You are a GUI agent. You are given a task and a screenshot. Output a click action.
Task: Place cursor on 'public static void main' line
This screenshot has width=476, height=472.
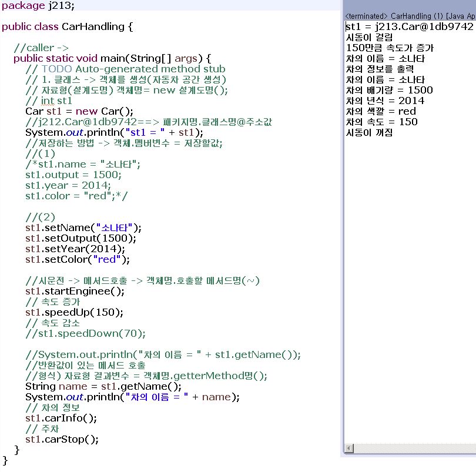(x=112, y=58)
